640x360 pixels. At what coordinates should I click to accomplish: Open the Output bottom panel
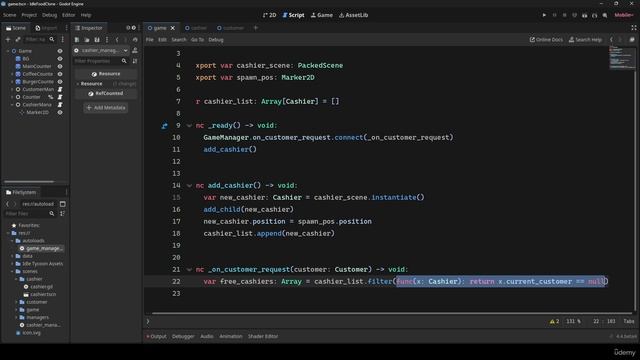157,336
